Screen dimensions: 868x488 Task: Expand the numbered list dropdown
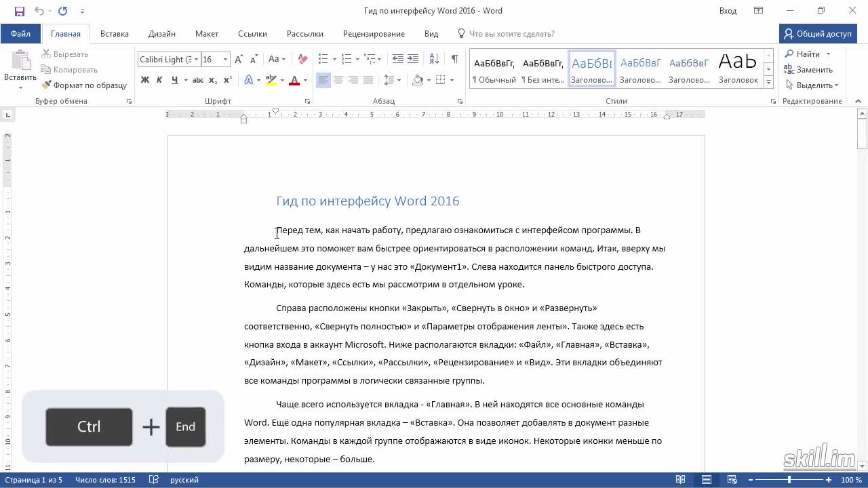pyautogui.click(x=357, y=60)
